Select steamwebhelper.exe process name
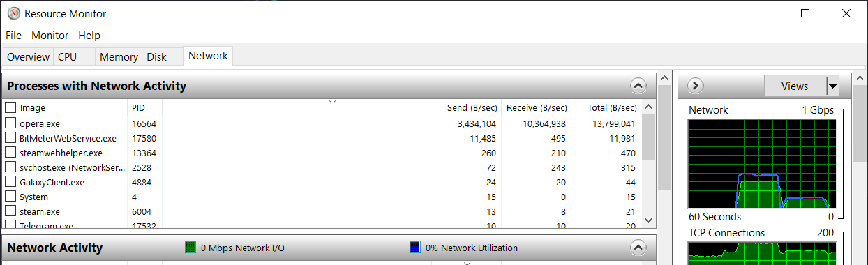 tap(61, 153)
